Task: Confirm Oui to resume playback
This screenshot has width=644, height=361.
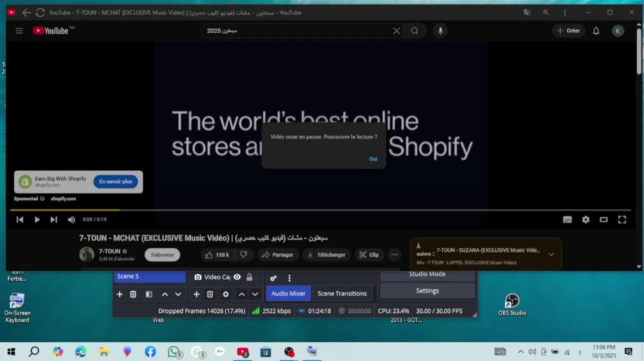Action: (373, 159)
